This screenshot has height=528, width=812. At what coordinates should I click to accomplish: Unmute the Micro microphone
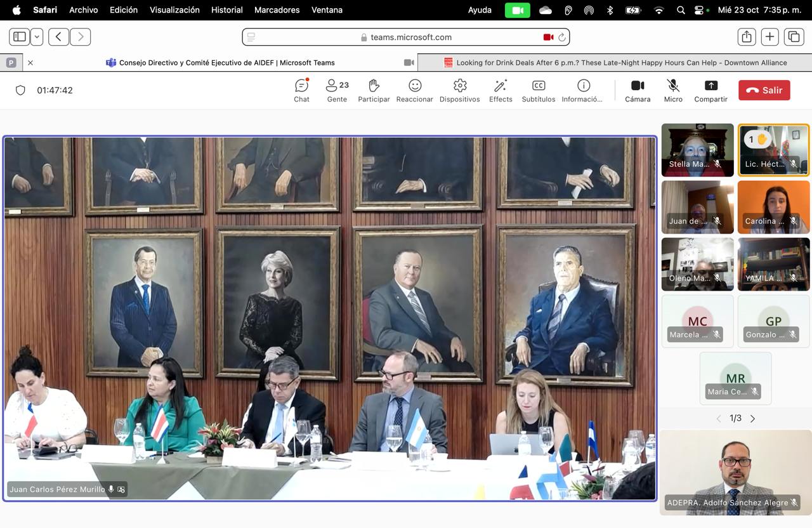click(x=673, y=90)
